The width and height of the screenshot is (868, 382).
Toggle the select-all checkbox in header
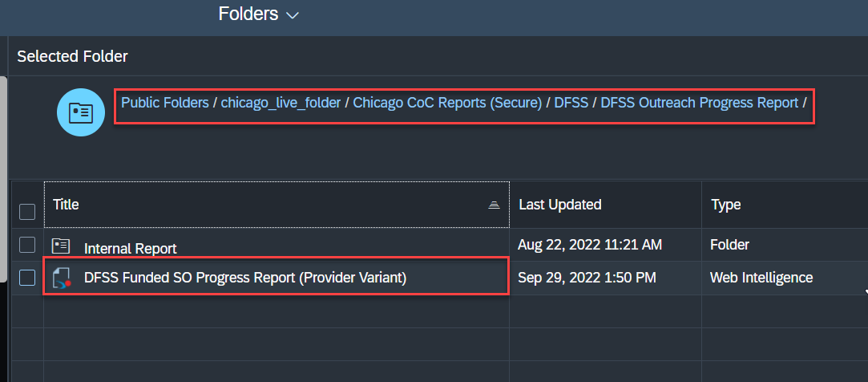tap(27, 212)
